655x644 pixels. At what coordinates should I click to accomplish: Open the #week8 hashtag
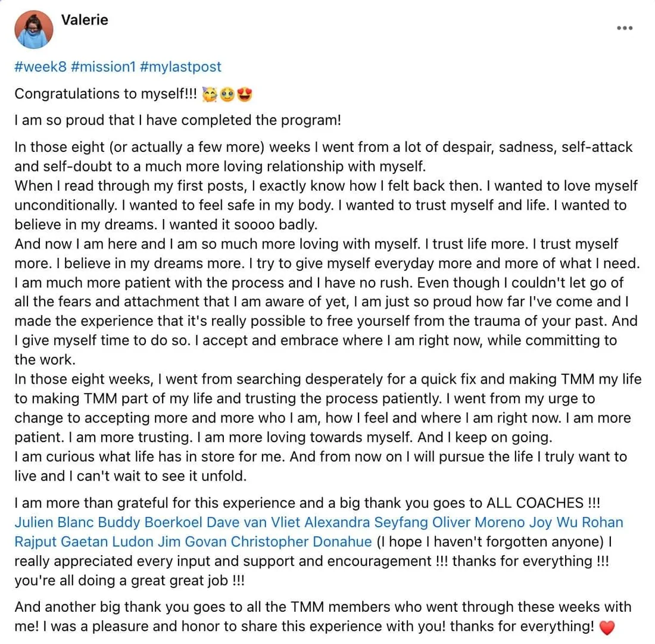point(40,67)
